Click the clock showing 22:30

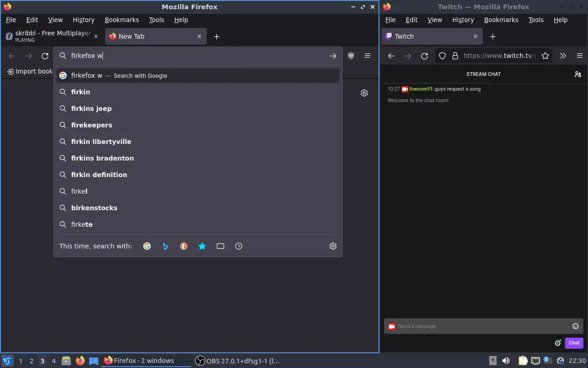pyautogui.click(x=577, y=361)
